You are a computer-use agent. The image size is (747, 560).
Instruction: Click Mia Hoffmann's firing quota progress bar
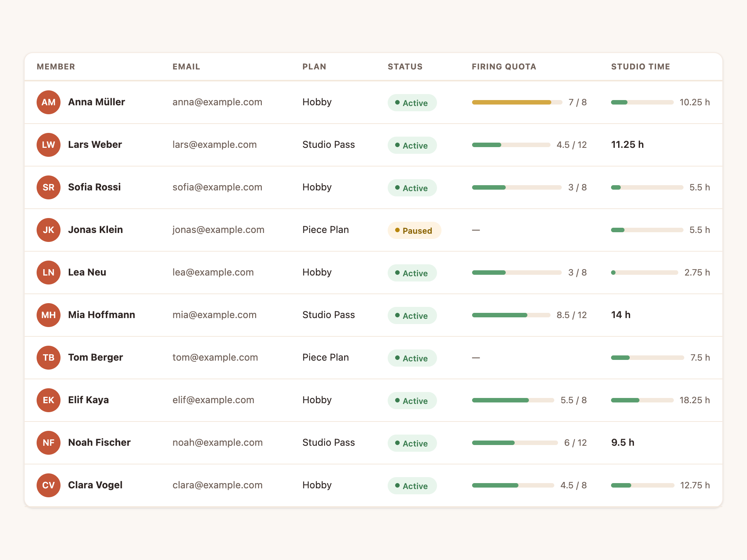coord(511,315)
